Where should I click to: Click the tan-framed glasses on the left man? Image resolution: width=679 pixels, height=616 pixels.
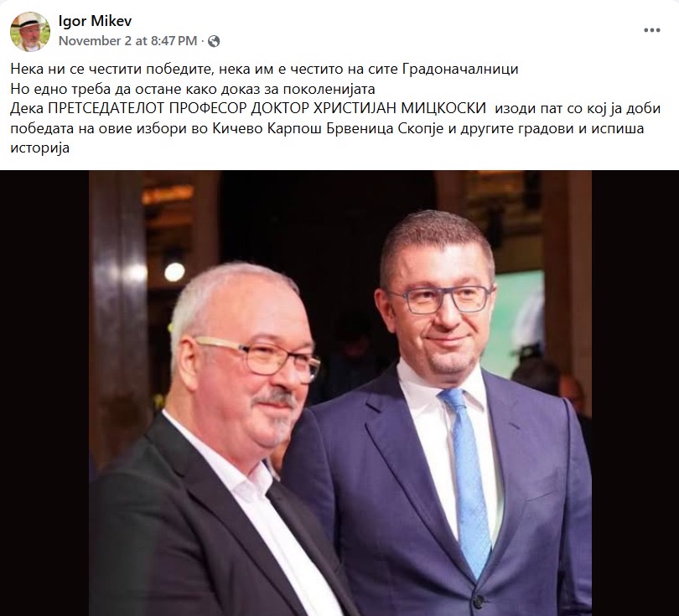258,358
